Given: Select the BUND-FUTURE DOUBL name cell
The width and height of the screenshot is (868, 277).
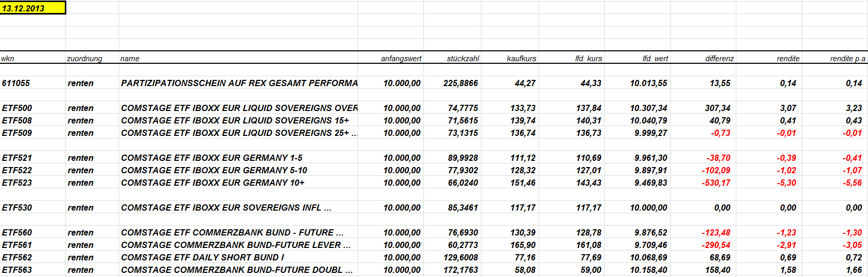Looking at the screenshot, I should click(238, 269).
